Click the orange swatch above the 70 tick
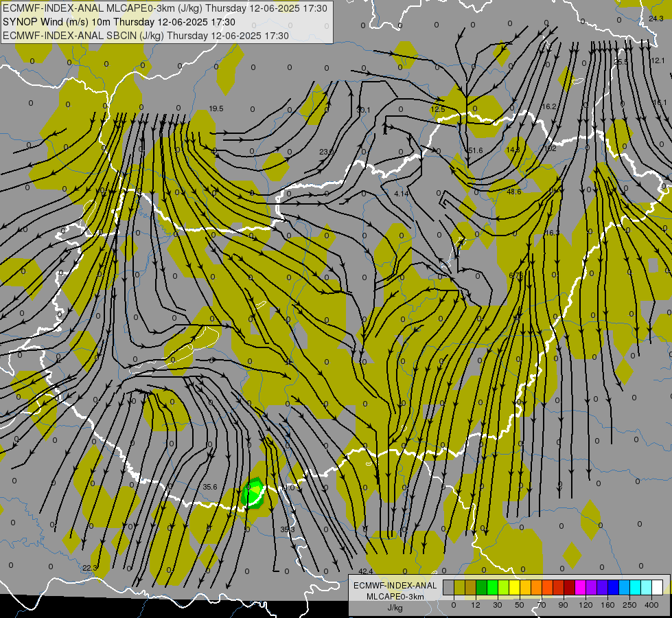 (x=537, y=587)
